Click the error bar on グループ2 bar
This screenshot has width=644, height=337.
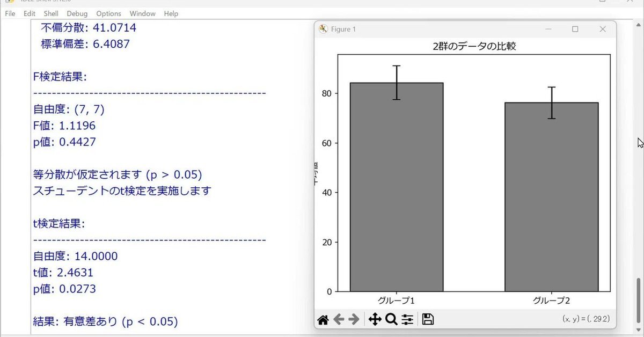552,102
